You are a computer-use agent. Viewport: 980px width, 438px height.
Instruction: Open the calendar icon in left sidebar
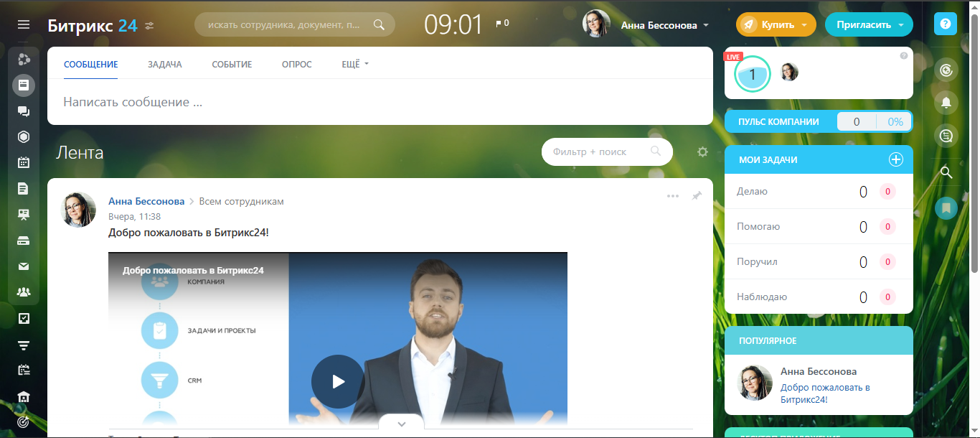tap(24, 162)
